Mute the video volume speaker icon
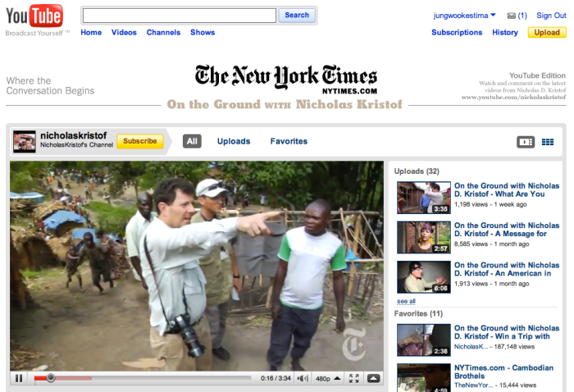574x392 pixels. point(302,378)
